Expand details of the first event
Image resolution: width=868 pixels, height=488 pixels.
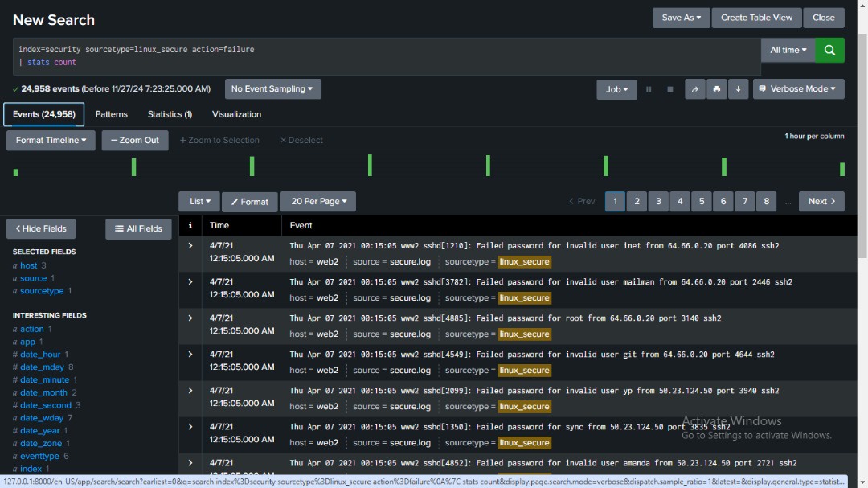point(190,245)
